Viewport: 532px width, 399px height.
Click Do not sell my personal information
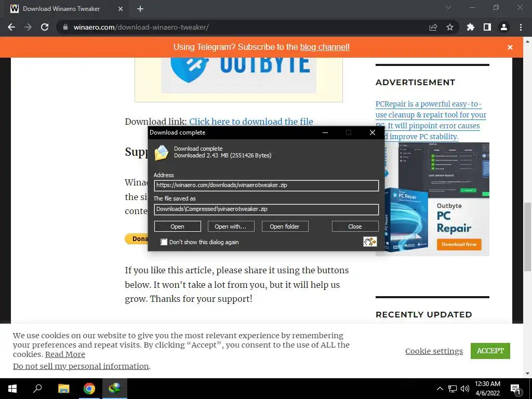[x=81, y=366]
